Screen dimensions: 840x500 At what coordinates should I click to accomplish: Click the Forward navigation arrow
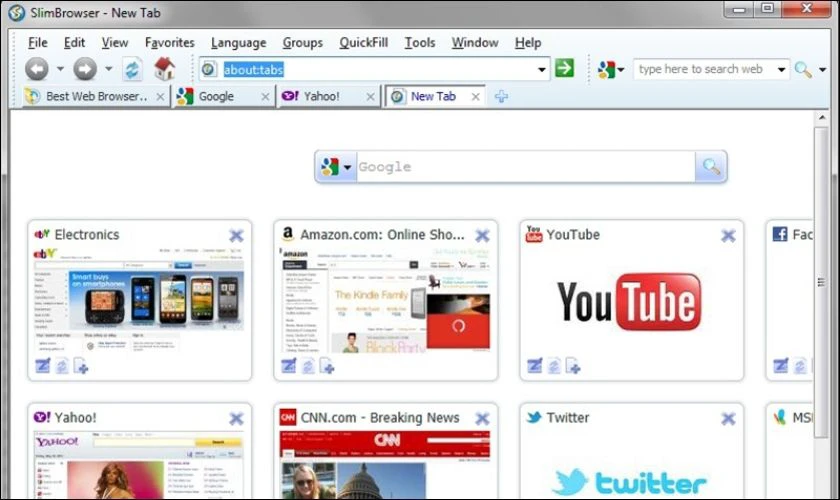[85, 69]
